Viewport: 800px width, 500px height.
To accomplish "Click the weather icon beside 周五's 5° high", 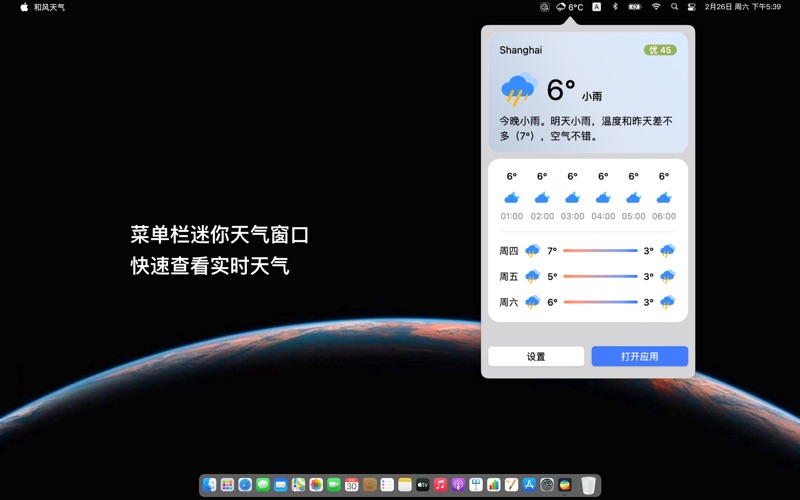I will click(532, 277).
